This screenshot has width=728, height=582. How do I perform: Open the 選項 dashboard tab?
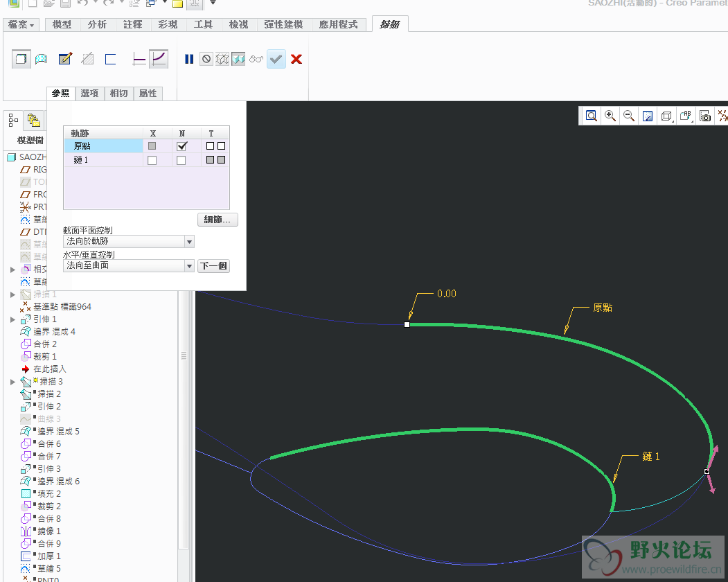89,94
